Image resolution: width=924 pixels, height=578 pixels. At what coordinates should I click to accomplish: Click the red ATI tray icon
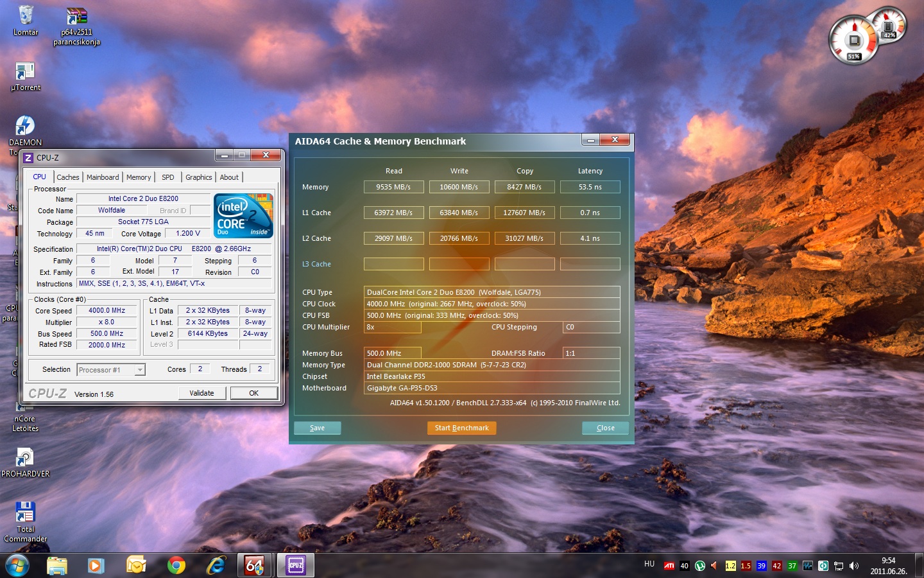tap(669, 566)
